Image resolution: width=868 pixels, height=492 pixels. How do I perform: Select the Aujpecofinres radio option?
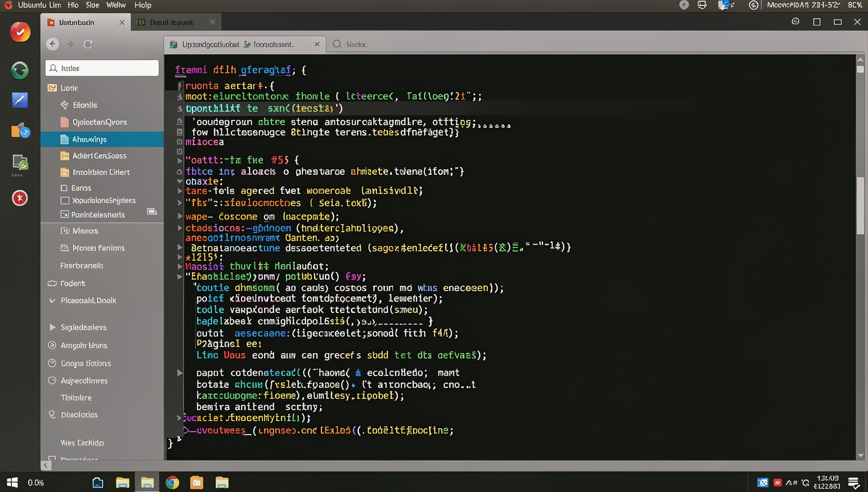pos(52,381)
